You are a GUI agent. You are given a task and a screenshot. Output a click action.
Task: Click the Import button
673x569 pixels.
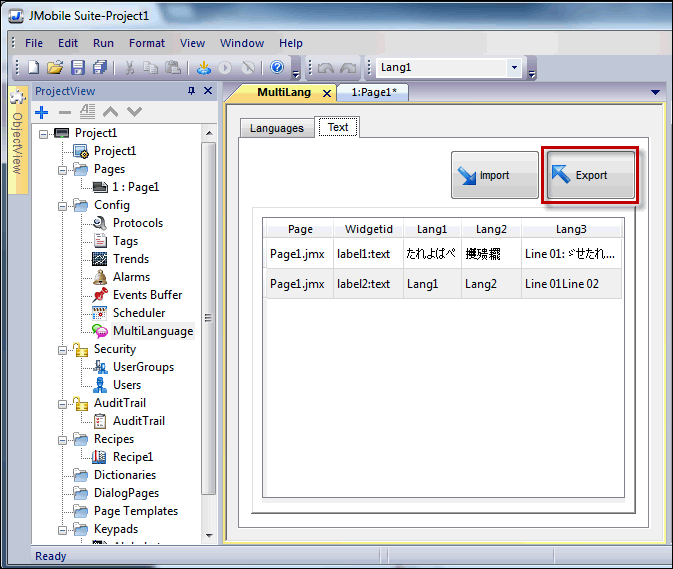click(494, 176)
